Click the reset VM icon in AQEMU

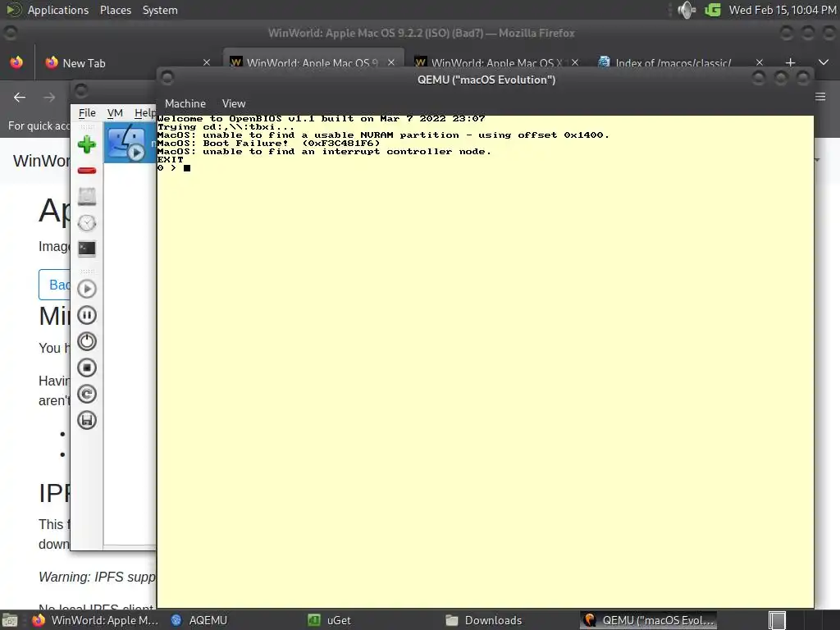87,394
